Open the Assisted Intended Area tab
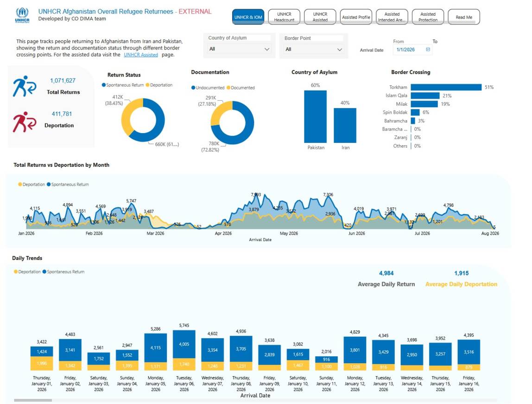The width and height of the screenshot is (532, 404). click(392, 17)
